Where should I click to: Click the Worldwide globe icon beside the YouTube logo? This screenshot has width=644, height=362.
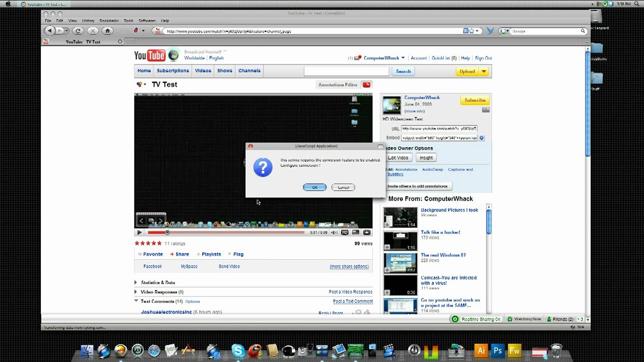[174, 55]
